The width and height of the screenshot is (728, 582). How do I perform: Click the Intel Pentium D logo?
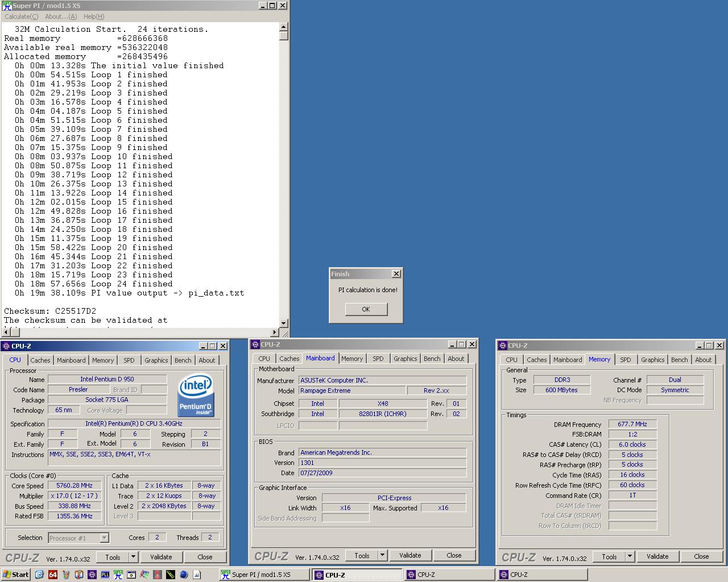[195, 395]
